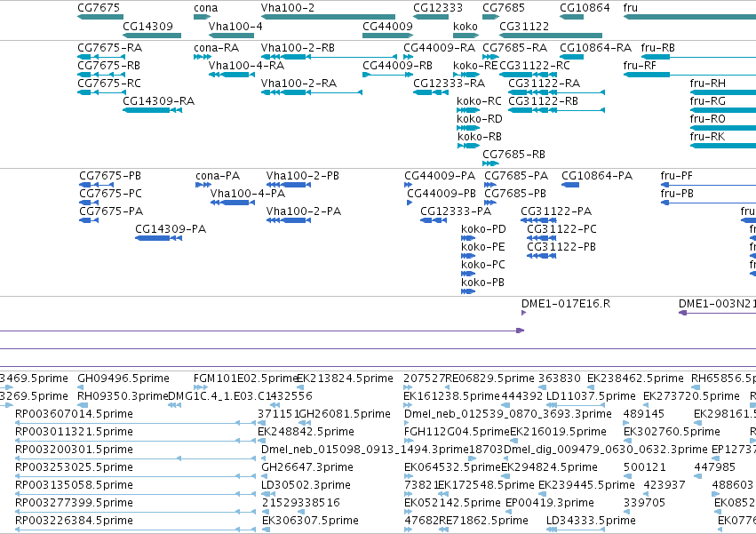Click transcript Vha100-4-RA

pos(232,75)
